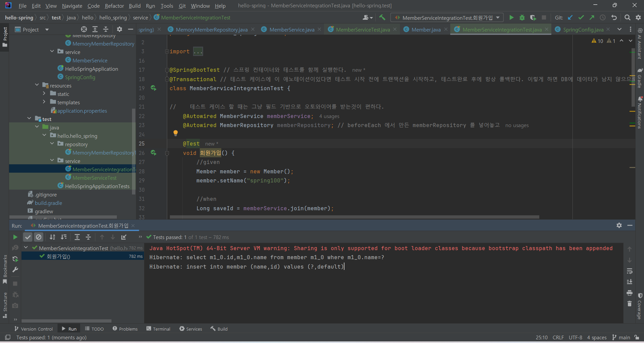Rerun failed tests icon in Run panel
The height and width of the screenshot is (343, 644).
15,259
